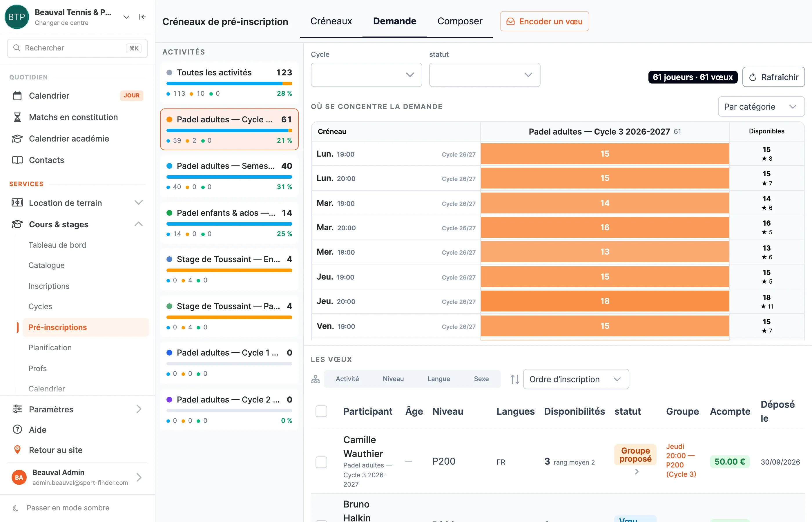
Task: Click Encoder un vœu button
Action: point(544,21)
